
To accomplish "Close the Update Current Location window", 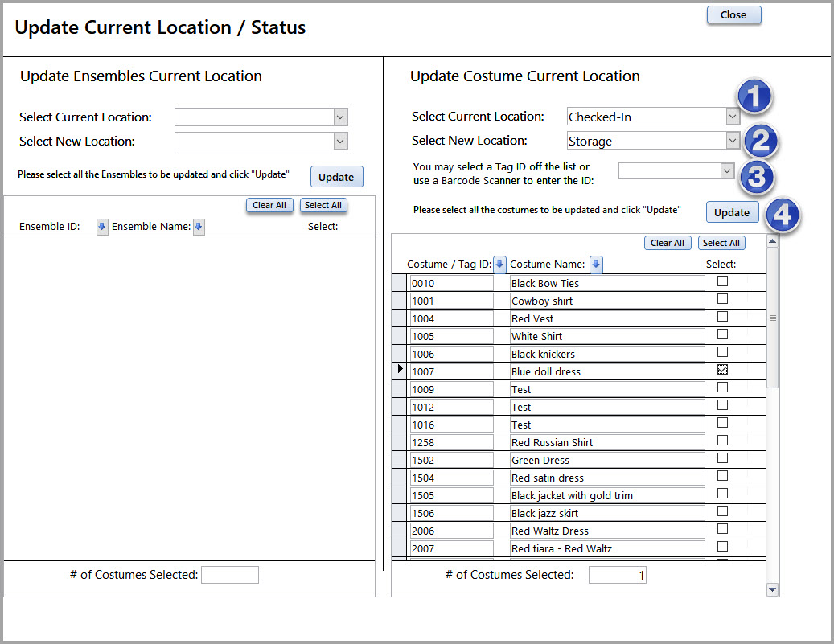I will tap(733, 15).
